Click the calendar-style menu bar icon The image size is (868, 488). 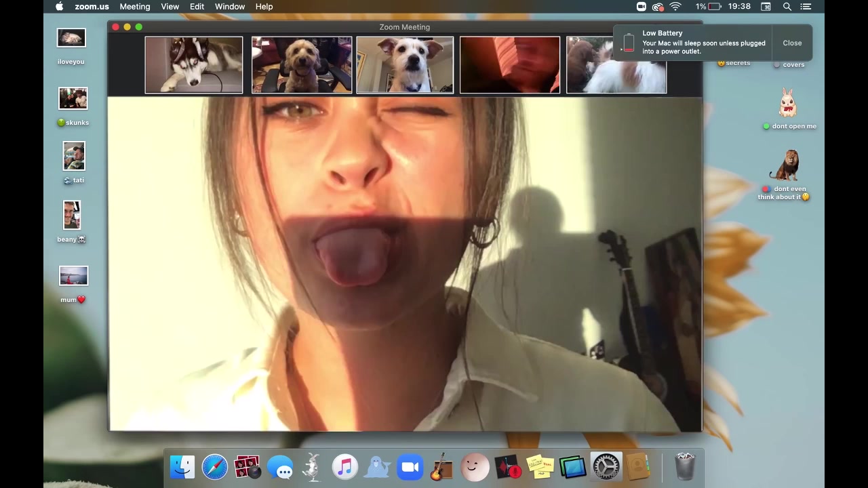[766, 7]
